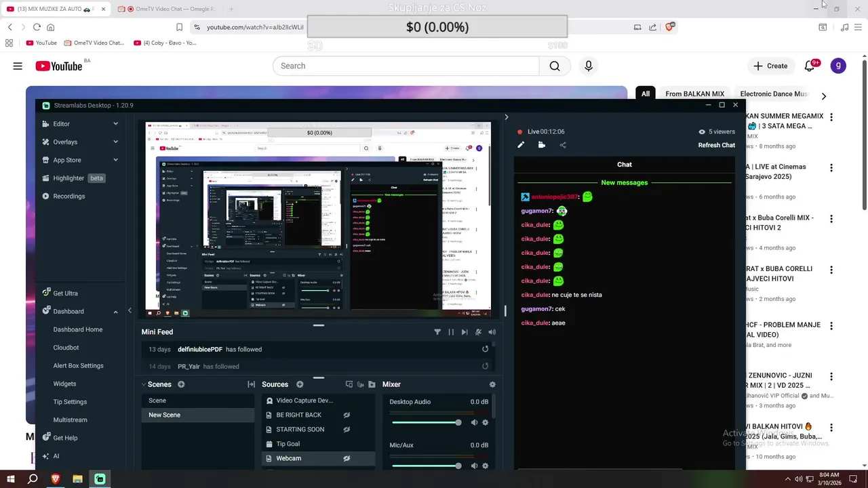Skip the current alert in Mini Feed

click(465, 332)
